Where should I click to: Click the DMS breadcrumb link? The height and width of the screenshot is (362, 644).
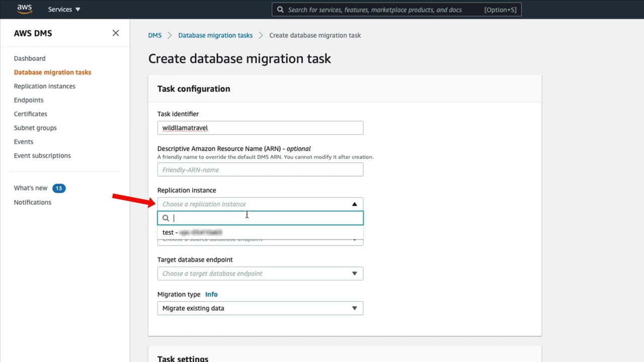point(155,35)
